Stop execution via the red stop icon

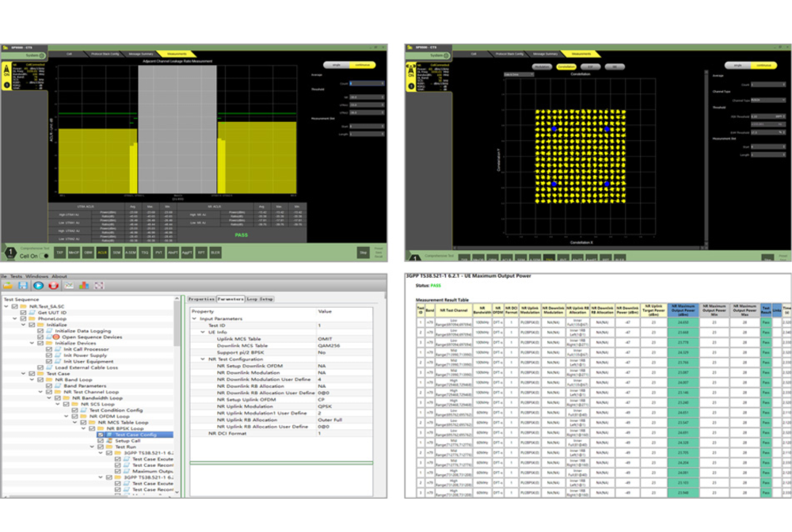(54, 285)
